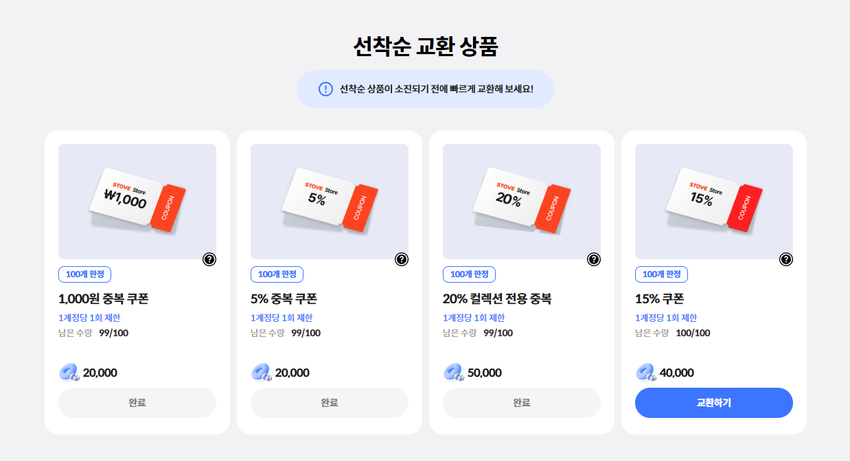Click help icon on 15% coupon card
Image resolution: width=850 pixels, height=461 pixels.
pyautogui.click(x=786, y=259)
